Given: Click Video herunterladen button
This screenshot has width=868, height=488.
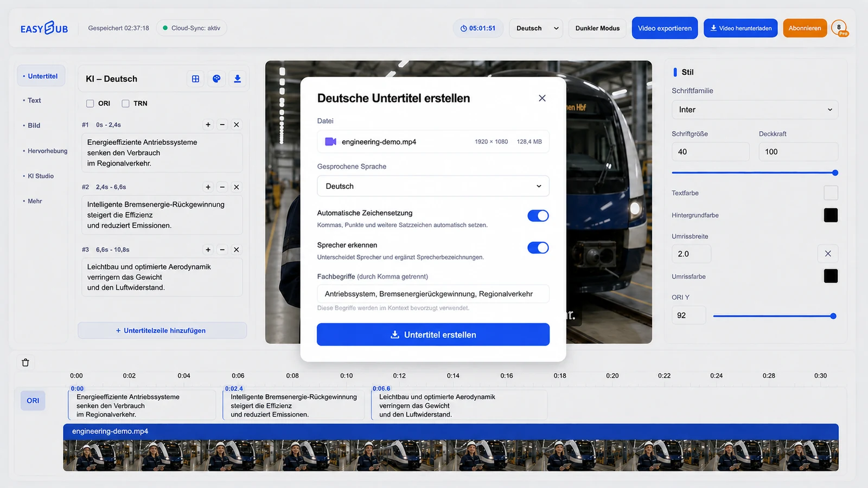Looking at the screenshot, I should (741, 28).
